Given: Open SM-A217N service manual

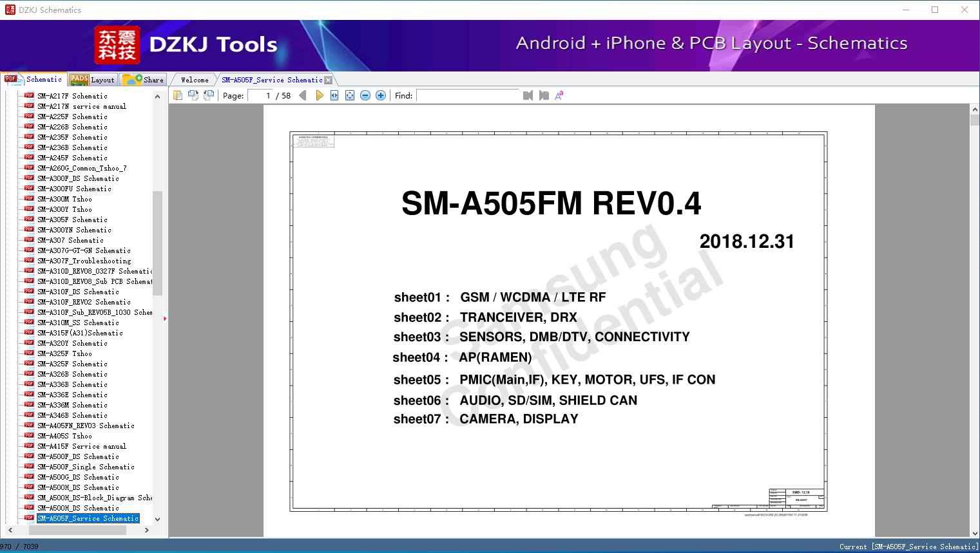Looking at the screenshot, I should (82, 106).
